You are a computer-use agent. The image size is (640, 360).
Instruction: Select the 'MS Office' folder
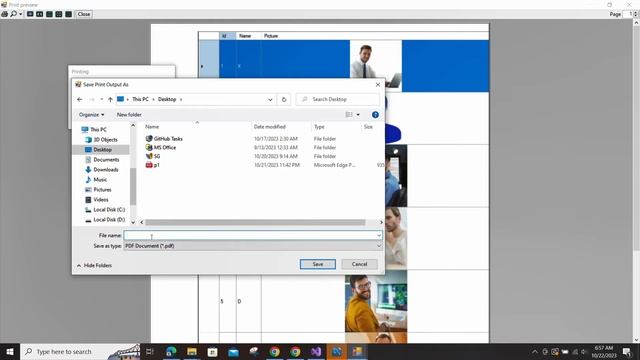pos(165,147)
